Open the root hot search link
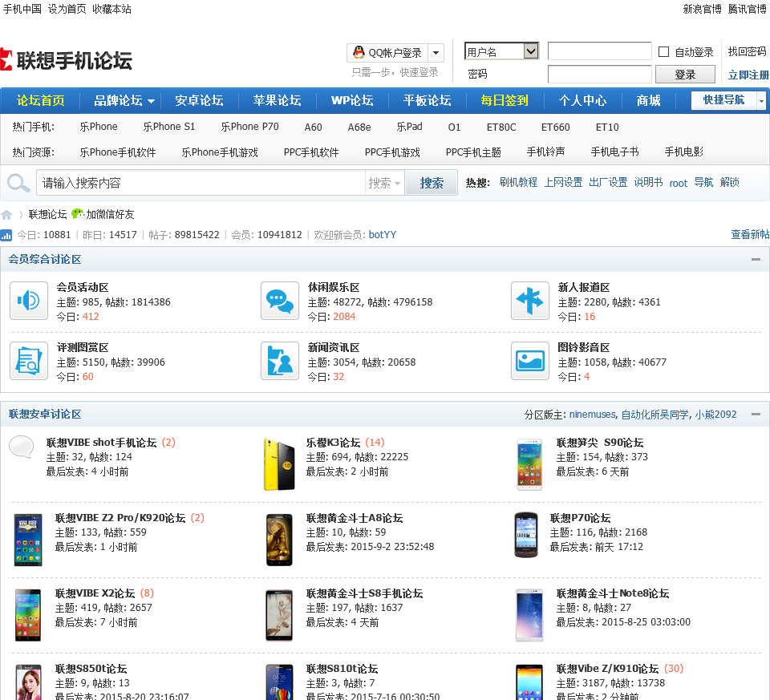 tap(679, 183)
